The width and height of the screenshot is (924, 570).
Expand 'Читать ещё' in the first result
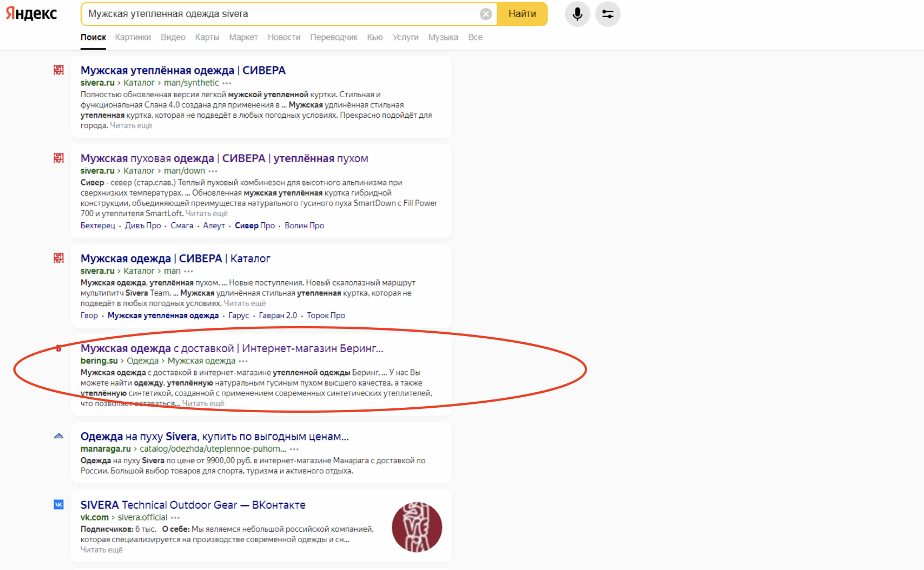tap(131, 126)
